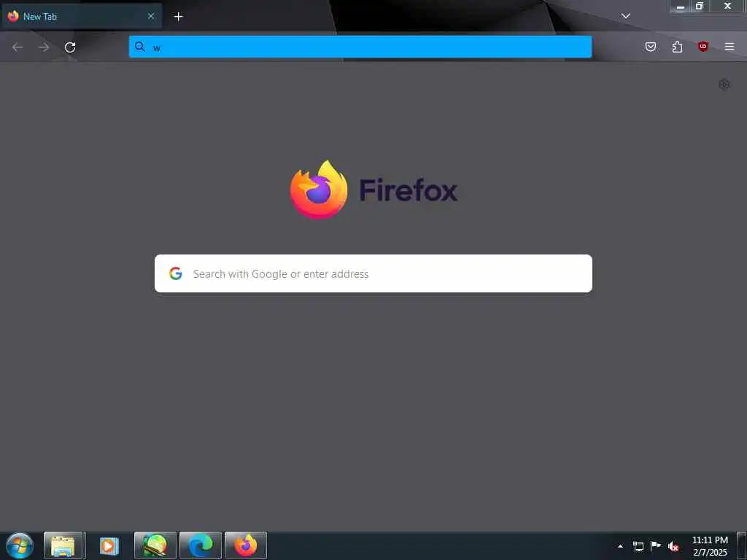Click the muted volume speaker icon
The height and width of the screenshot is (560, 747).
(x=673, y=547)
